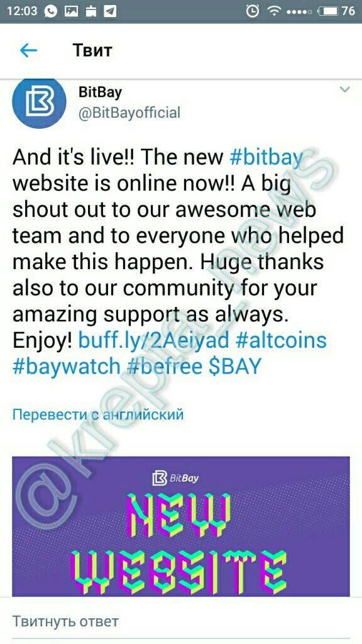Viewport: 362px width, 644px height.
Task: Tap the battery indicator icon
Action: 328,11
